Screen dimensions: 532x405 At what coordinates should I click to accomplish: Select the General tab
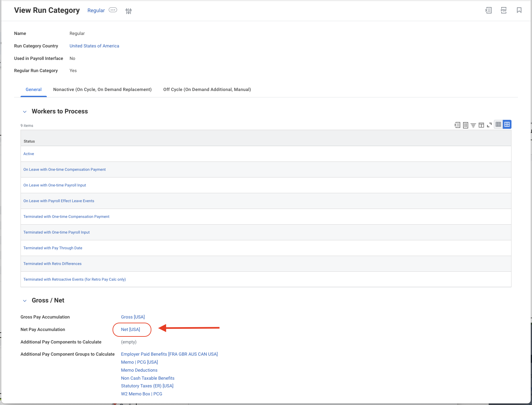[x=34, y=89]
